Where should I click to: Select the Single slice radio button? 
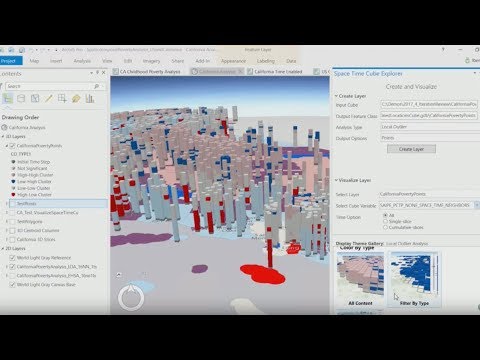coord(385,221)
